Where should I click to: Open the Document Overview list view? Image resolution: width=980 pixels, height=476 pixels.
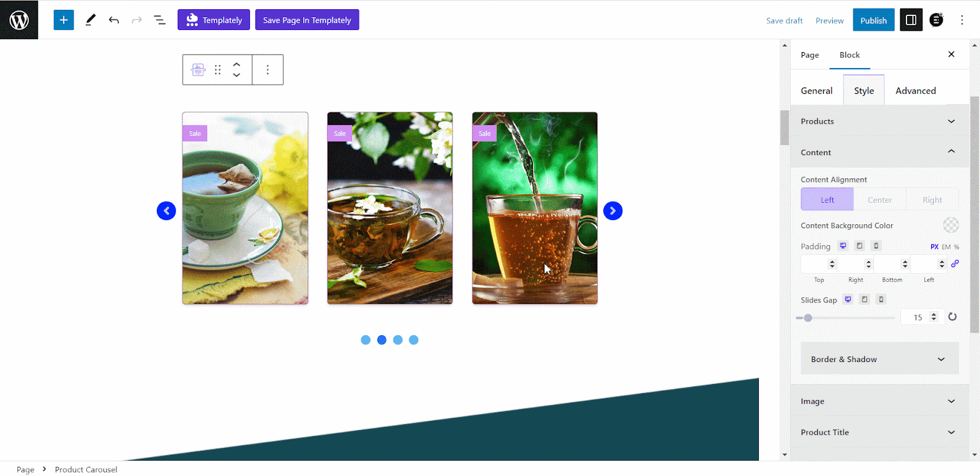point(160,20)
